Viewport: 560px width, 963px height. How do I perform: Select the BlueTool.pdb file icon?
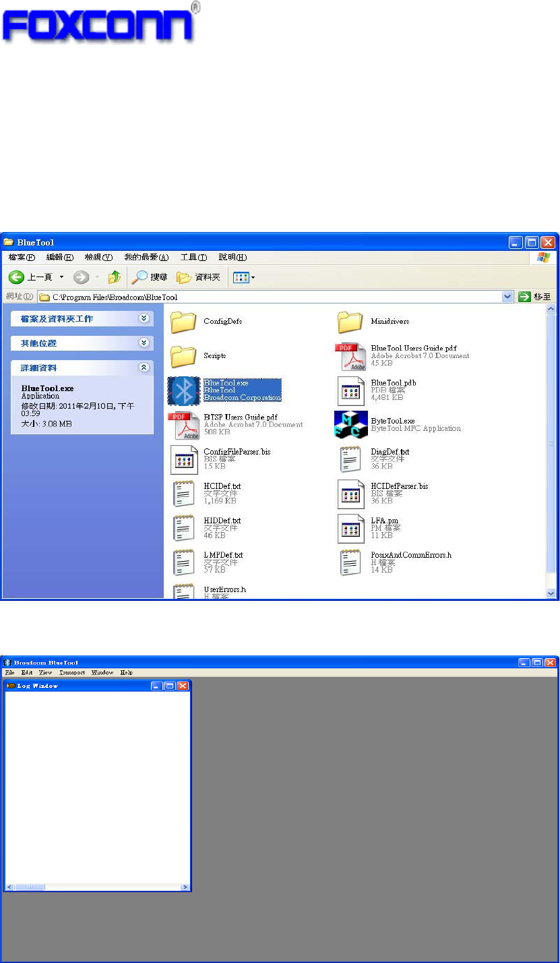350,391
